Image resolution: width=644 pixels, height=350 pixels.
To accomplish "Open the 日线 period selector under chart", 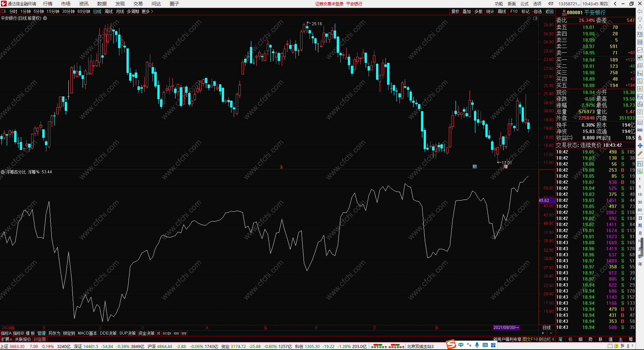I will (x=547, y=327).
